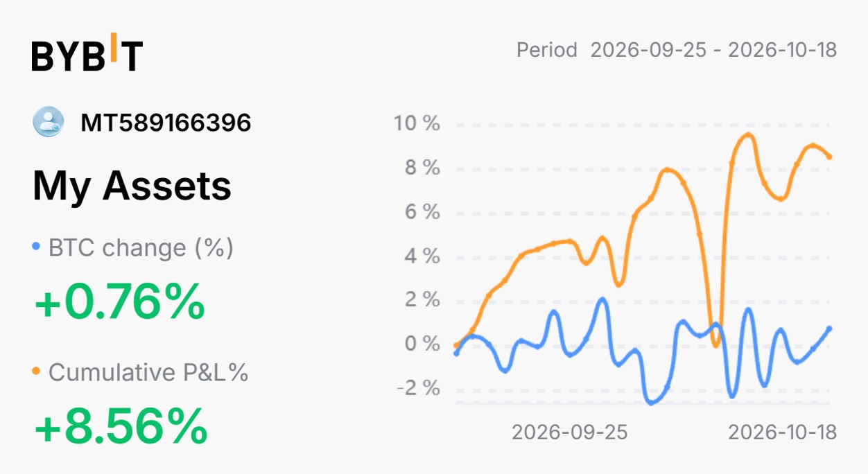The height and width of the screenshot is (474, 868).
Task: Click the Bybit logo
Action: [87, 54]
